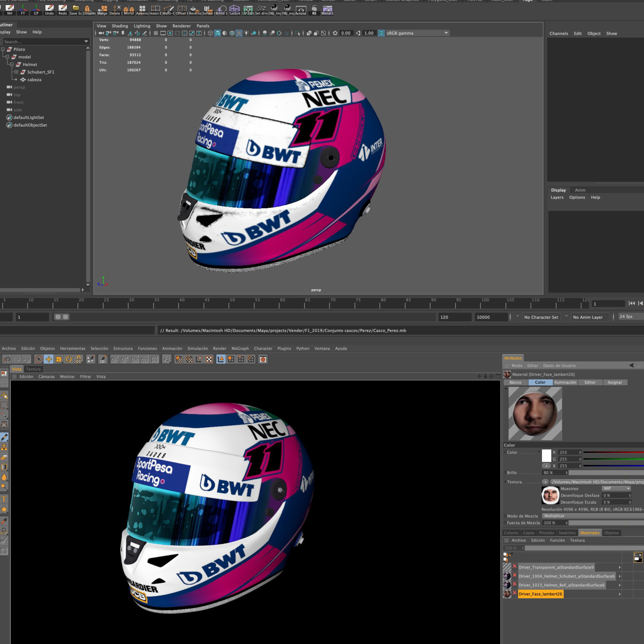Click the Undo shelf icon in Maya
The width and height of the screenshot is (644, 644).
pos(49,10)
